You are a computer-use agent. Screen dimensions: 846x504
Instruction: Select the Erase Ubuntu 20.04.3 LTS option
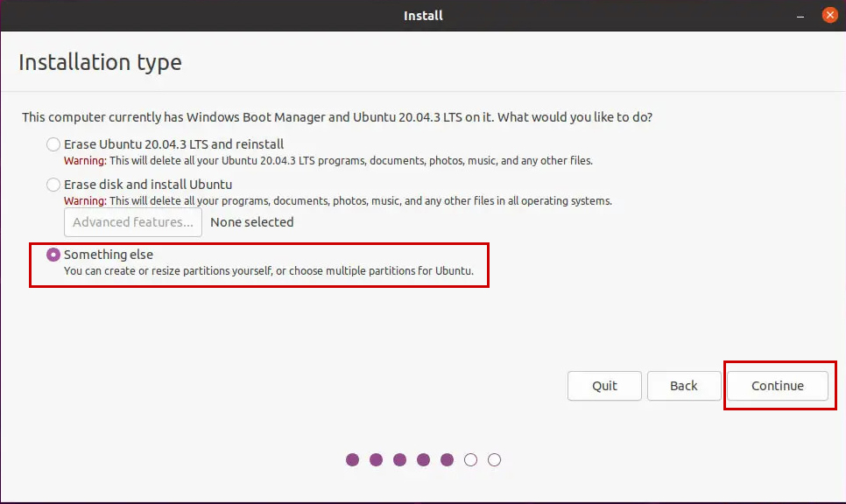point(53,143)
